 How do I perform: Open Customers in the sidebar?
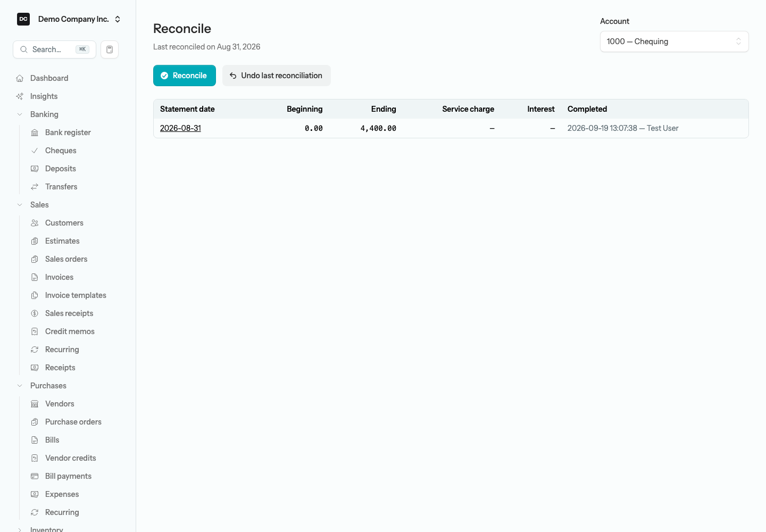(x=64, y=223)
